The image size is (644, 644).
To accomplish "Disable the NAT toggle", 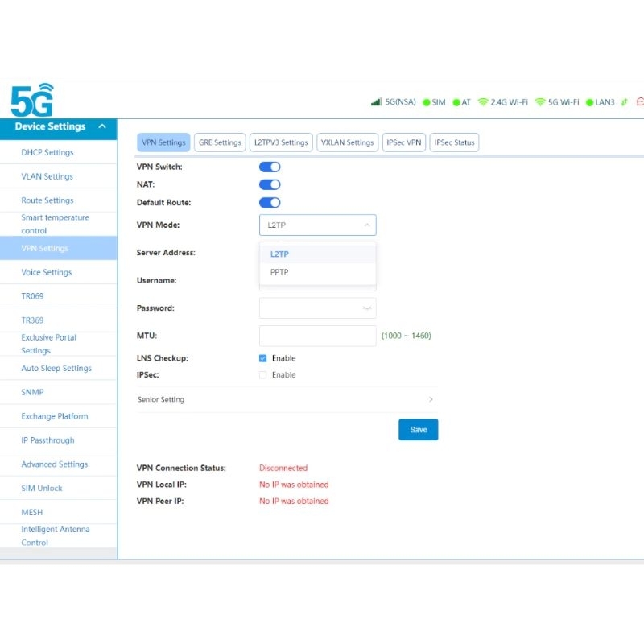I will 270,184.
